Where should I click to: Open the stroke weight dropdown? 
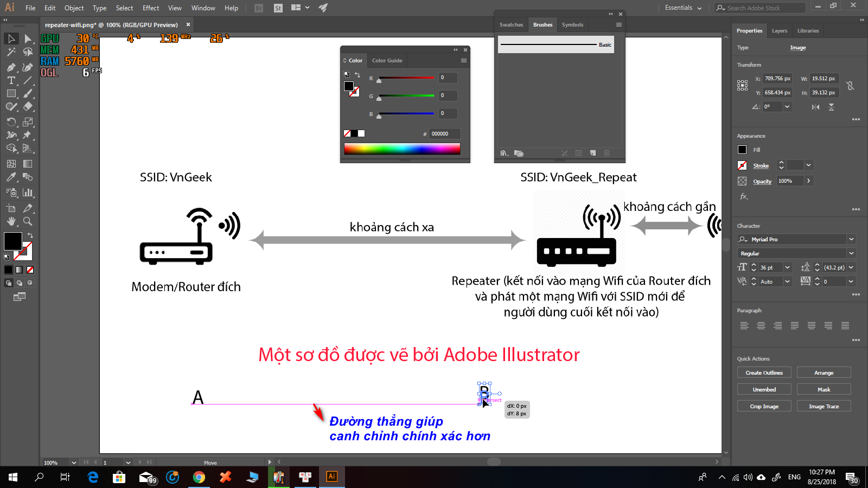click(808, 165)
